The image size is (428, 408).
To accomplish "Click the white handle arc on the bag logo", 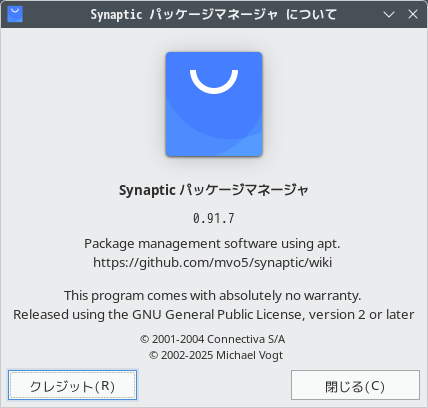I will tap(214, 82).
